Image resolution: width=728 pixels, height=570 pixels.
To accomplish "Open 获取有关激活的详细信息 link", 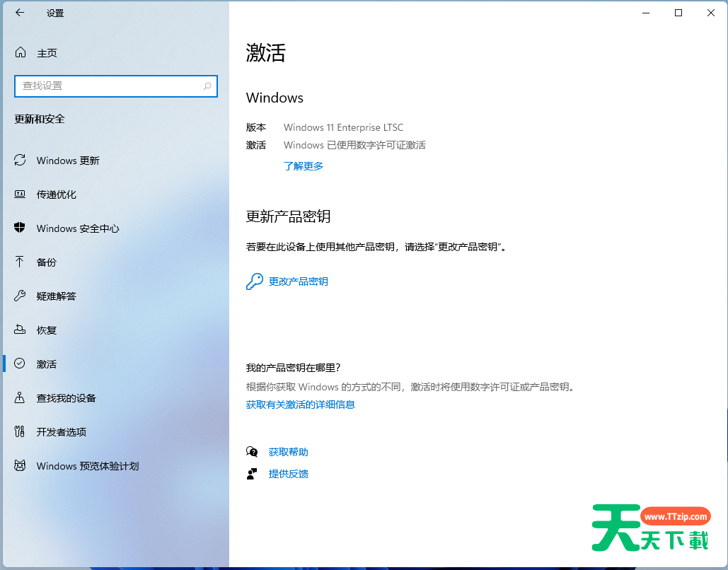I will coord(301,405).
